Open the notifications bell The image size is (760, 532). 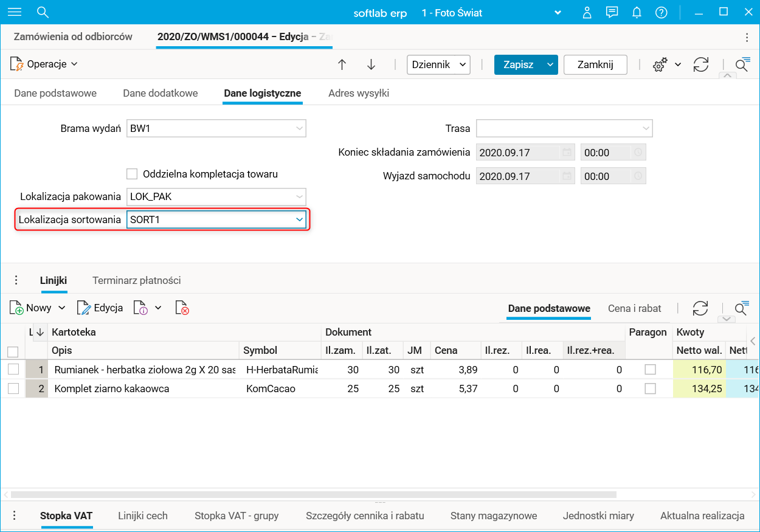pyautogui.click(x=637, y=12)
